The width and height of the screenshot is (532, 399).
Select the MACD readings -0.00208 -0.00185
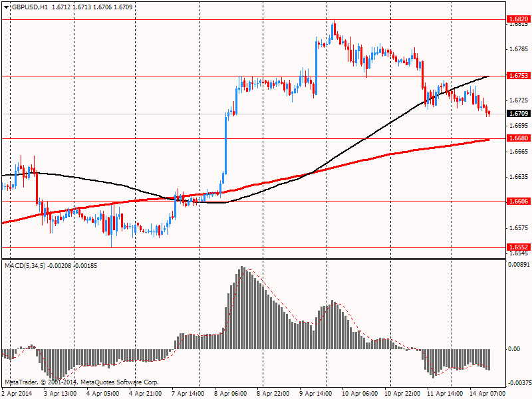click(72, 265)
